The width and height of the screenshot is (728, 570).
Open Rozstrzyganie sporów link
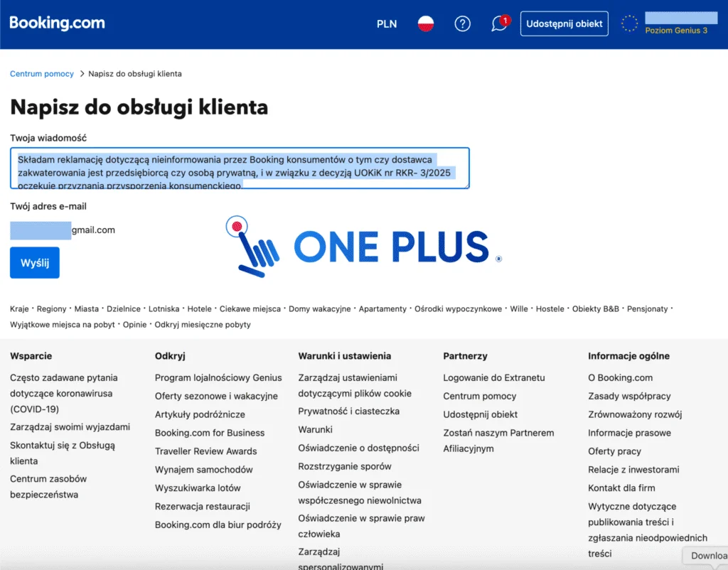pos(345,466)
